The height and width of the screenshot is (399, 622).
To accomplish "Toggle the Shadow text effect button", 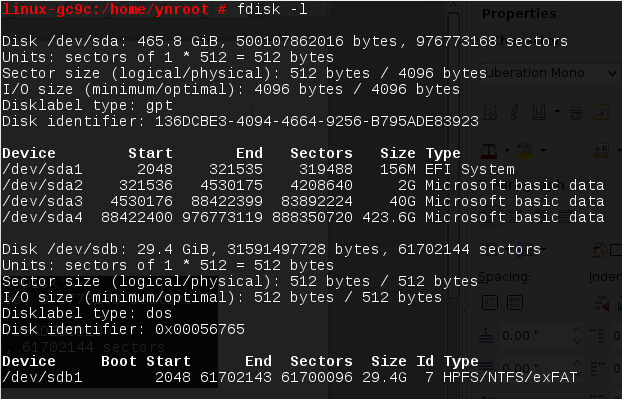I will coord(601,112).
